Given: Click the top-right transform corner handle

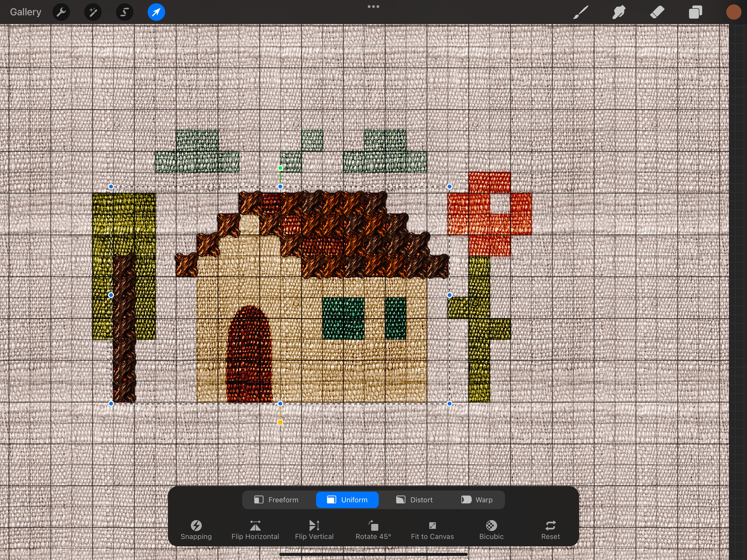Looking at the screenshot, I should pos(450,186).
